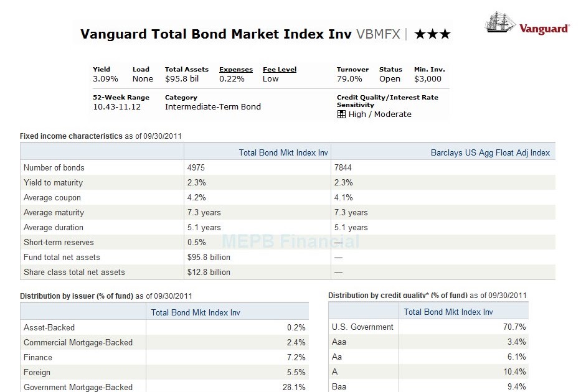Click the credit quality style box icon
This screenshot has height=392, width=581.
[x=341, y=114]
